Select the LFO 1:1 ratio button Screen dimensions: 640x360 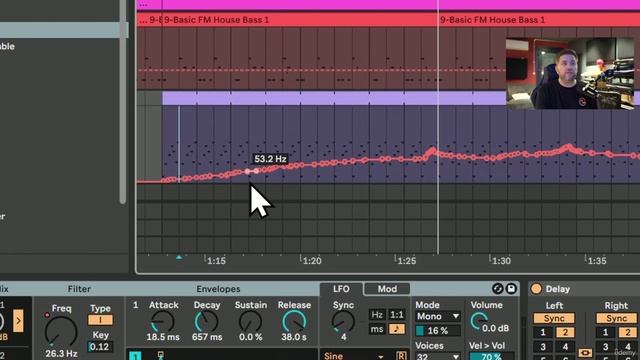coord(397,315)
